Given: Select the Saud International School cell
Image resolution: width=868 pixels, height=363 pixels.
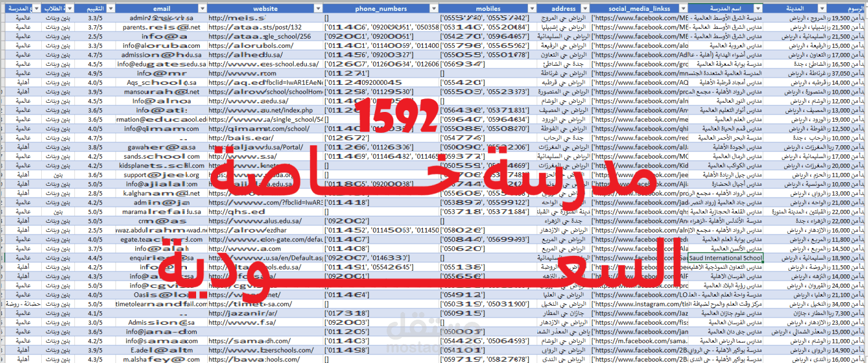Looking at the screenshot, I should pyautogui.click(x=725, y=258).
